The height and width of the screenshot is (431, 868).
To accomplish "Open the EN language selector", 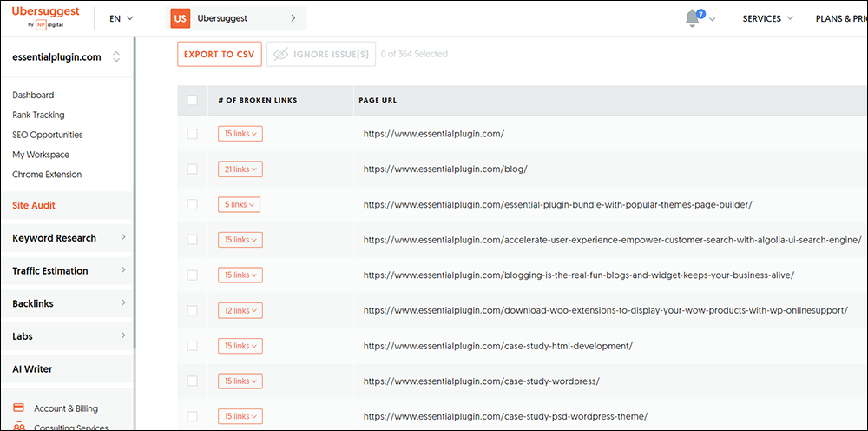I will tap(122, 18).
